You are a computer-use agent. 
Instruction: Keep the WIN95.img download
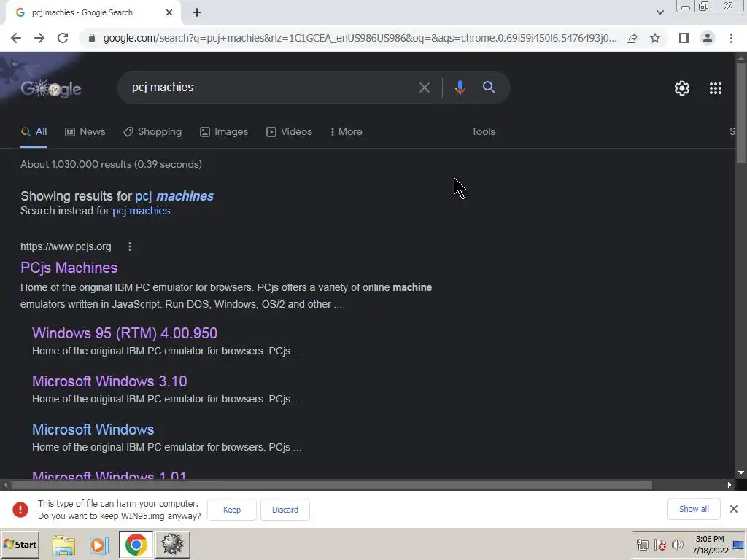click(x=232, y=510)
